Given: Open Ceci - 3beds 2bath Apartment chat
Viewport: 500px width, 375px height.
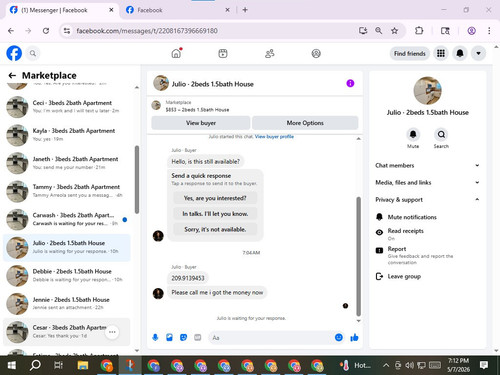Looking at the screenshot, I should point(67,107).
